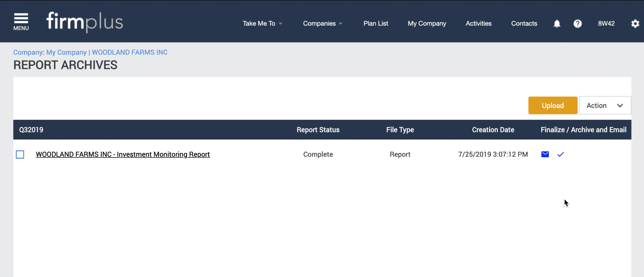Click the email envelope icon for Woodland Farms report
Viewport: 644px width, 277px height.
(x=545, y=154)
